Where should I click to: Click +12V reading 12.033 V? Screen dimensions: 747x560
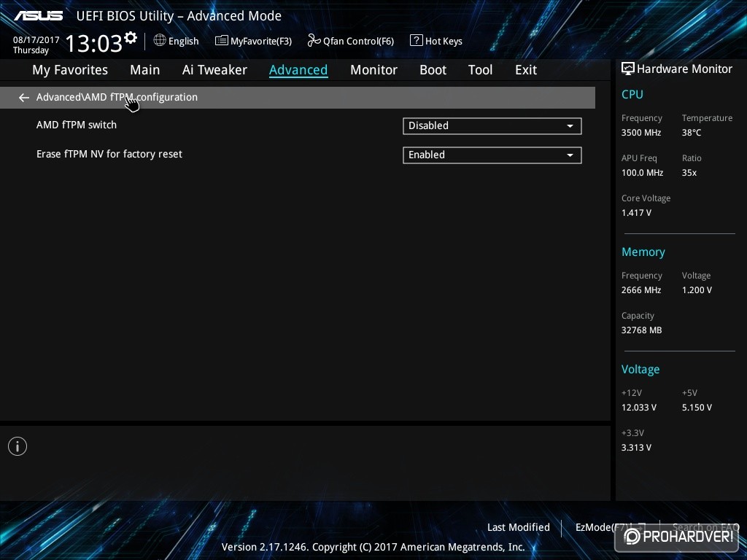pos(638,407)
